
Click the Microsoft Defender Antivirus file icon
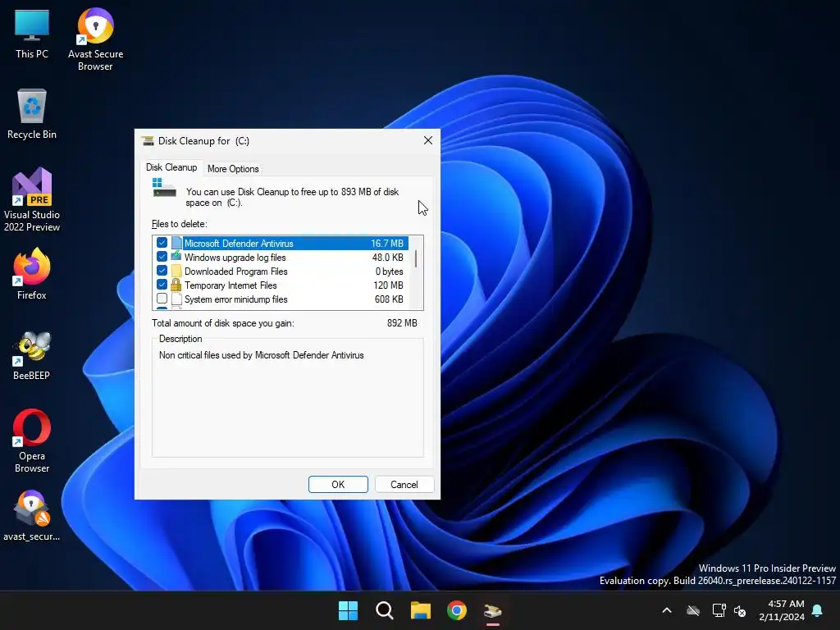click(176, 243)
